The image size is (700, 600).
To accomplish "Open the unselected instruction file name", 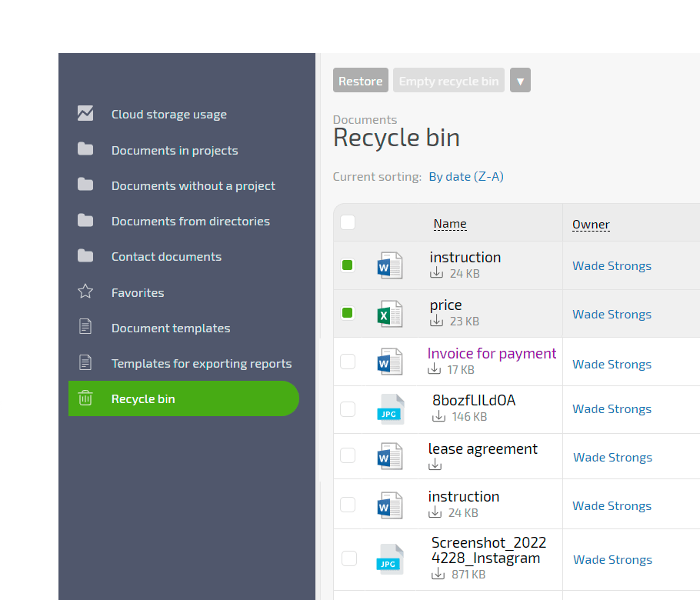I will click(x=463, y=496).
